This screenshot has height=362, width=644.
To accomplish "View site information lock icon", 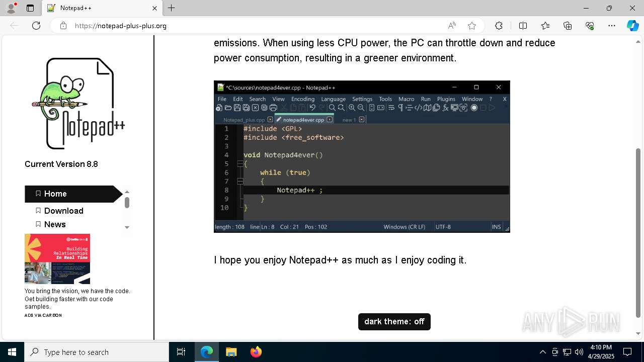I will 63,26.
